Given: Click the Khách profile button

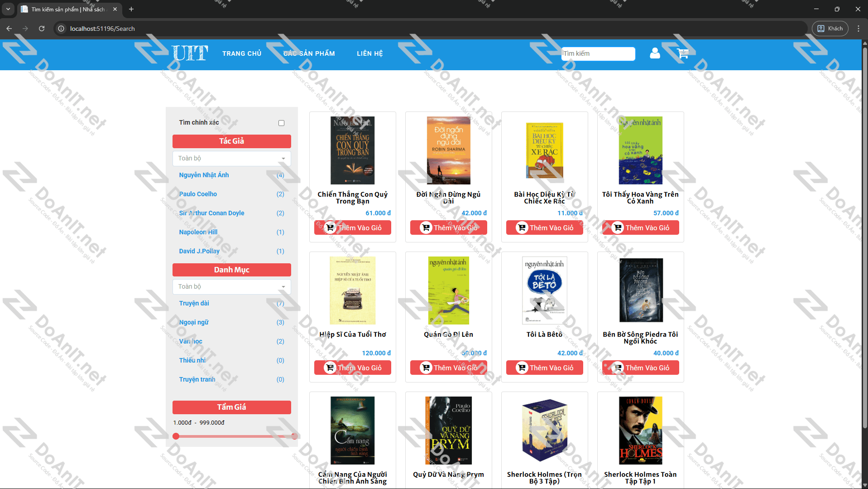Looking at the screenshot, I should pyautogui.click(x=830, y=29).
